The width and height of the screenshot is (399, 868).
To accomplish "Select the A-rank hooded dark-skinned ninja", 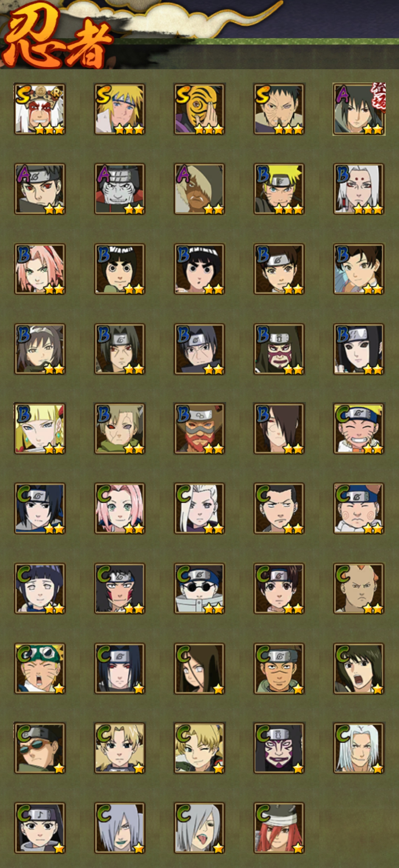I will pos(199,189).
